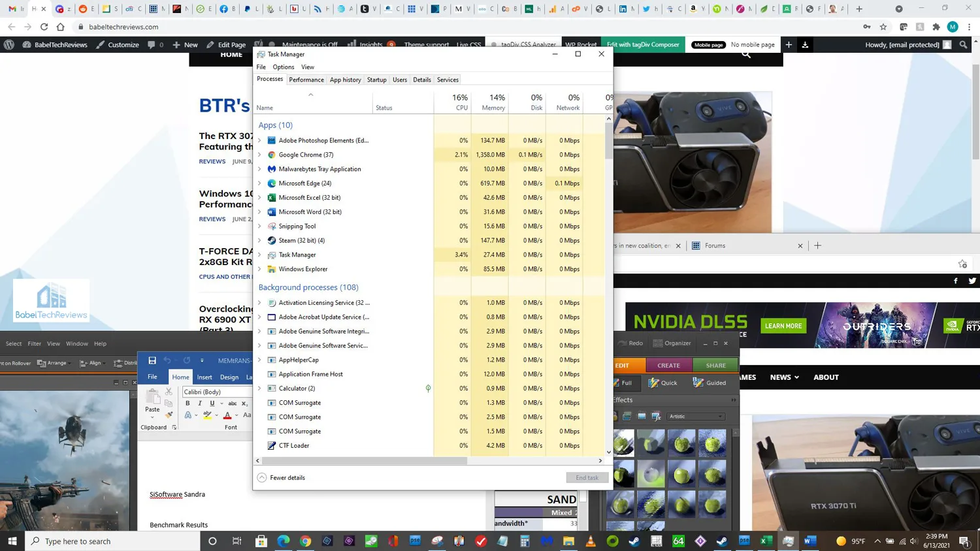Click the Format Painter brush in Word
Image resolution: width=980 pixels, height=551 pixels.
tap(169, 415)
